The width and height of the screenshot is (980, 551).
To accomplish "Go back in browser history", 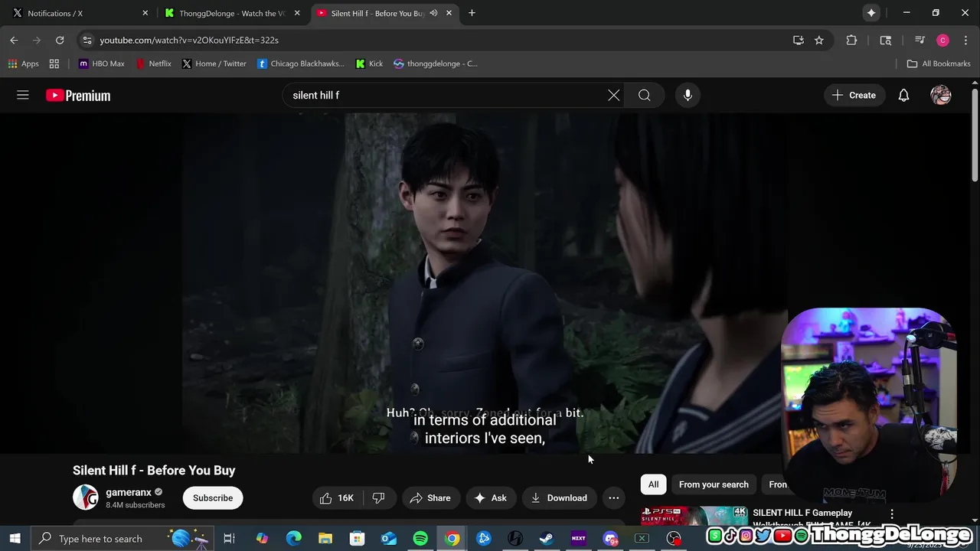I will [14, 40].
